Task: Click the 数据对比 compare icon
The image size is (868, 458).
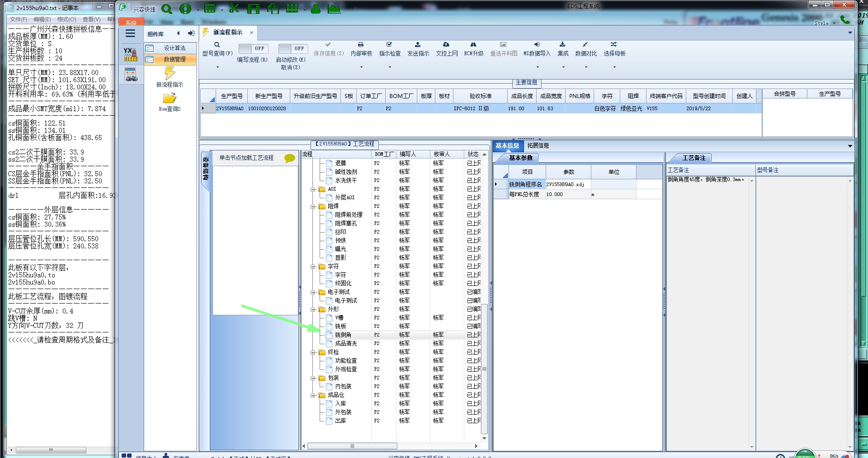Action: (x=585, y=45)
